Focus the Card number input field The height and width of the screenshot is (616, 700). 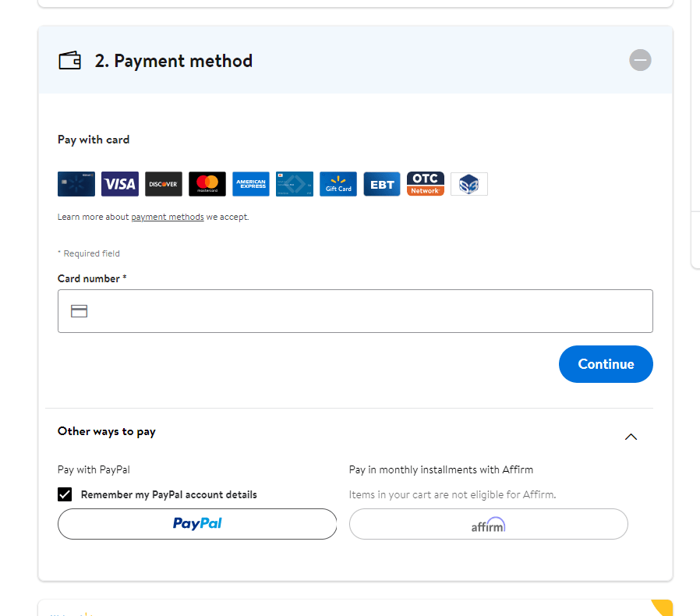pyautogui.click(x=355, y=311)
